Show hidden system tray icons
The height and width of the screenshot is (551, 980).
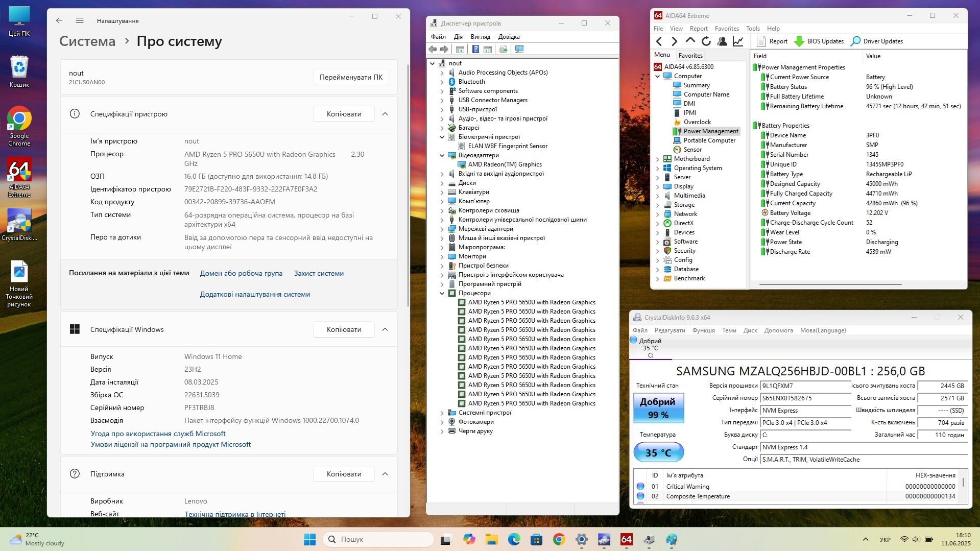point(865,539)
